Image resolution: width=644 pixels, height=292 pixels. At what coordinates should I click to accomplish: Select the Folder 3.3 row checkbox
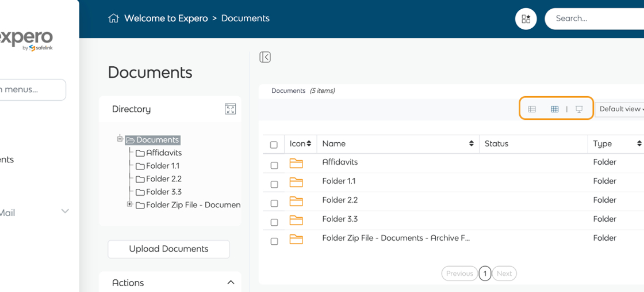point(274,222)
